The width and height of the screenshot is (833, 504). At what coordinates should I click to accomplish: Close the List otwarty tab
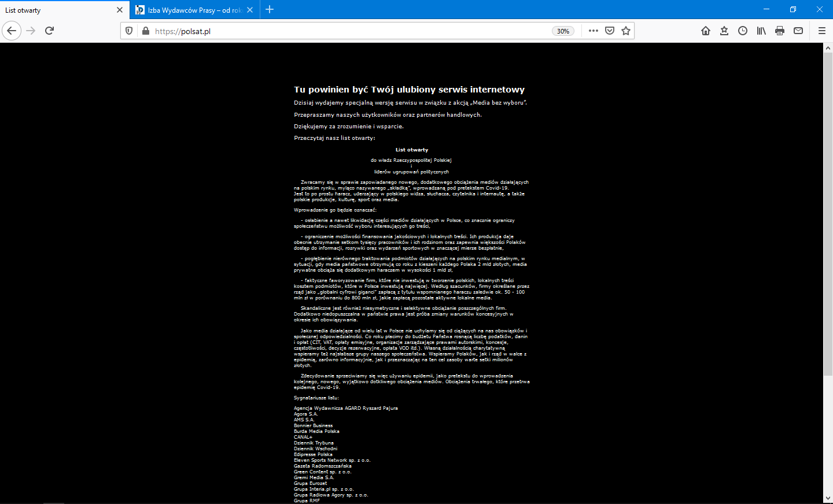click(x=120, y=10)
